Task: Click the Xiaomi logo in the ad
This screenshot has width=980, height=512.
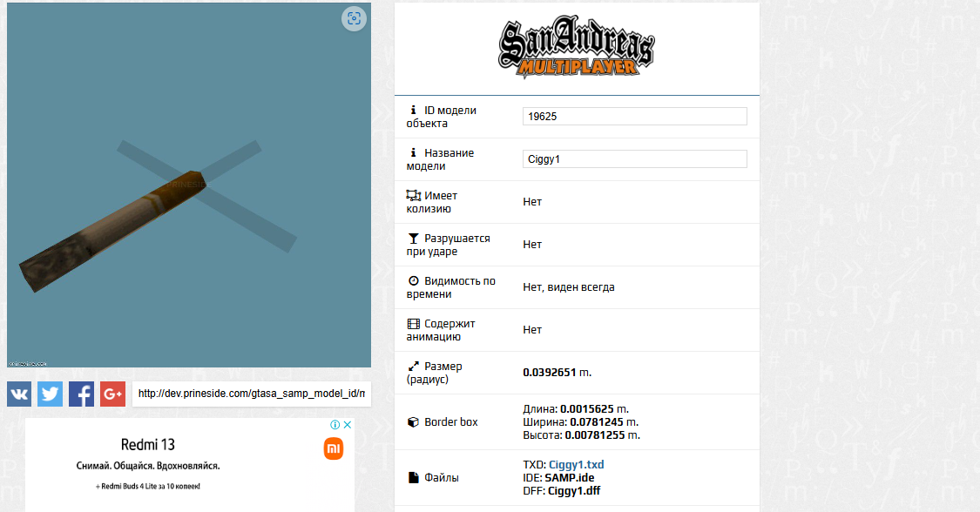Action: tap(333, 448)
